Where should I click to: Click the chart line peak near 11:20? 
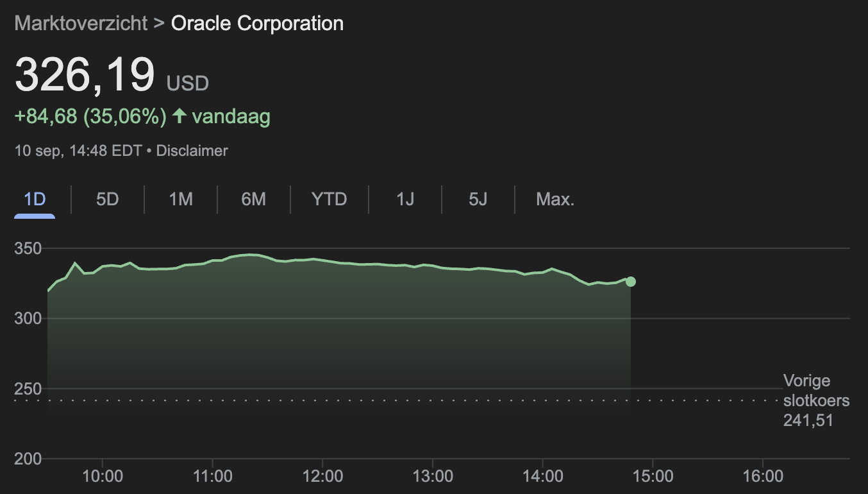coord(250,255)
